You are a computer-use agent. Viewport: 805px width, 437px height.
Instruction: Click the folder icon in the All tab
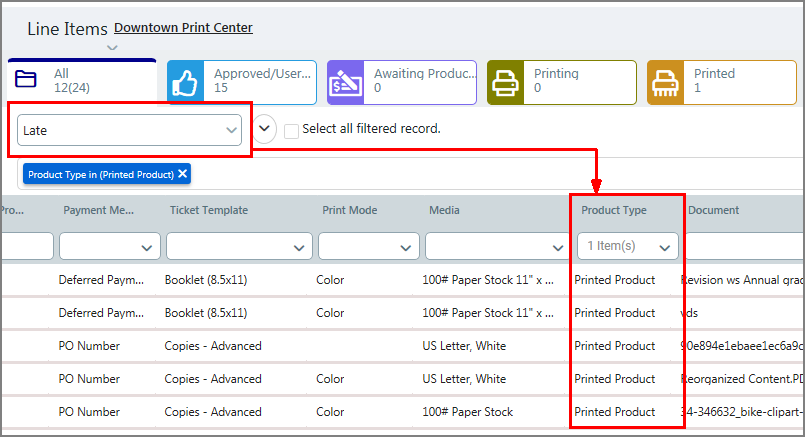[x=27, y=81]
